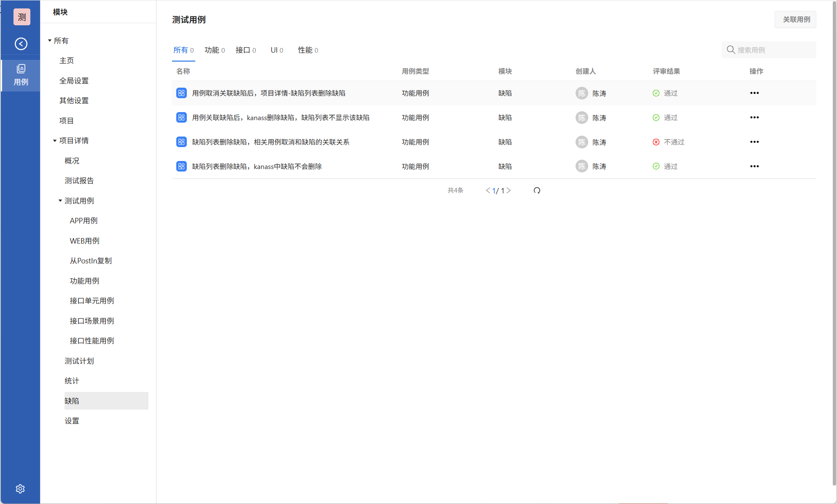Click the 关联用例 button
Image resolution: width=837 pixels, height=504 pixels.
(x=796, y=19)
